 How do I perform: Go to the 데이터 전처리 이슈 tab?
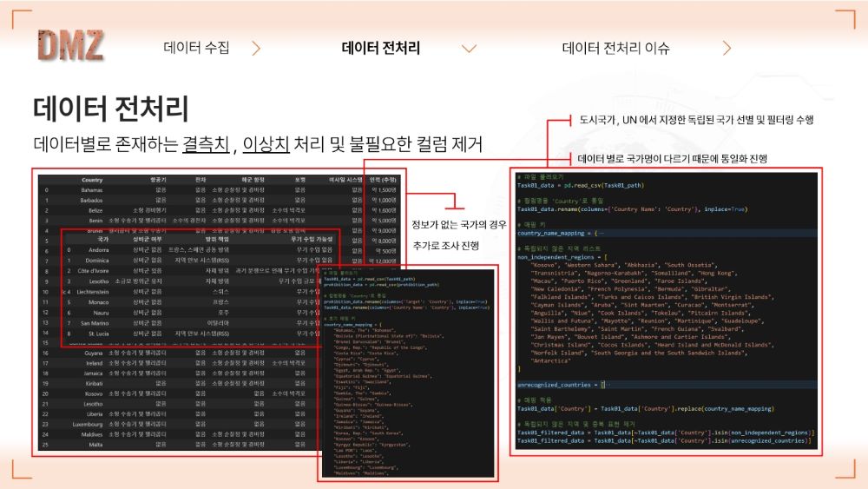[x=615, y=48]
